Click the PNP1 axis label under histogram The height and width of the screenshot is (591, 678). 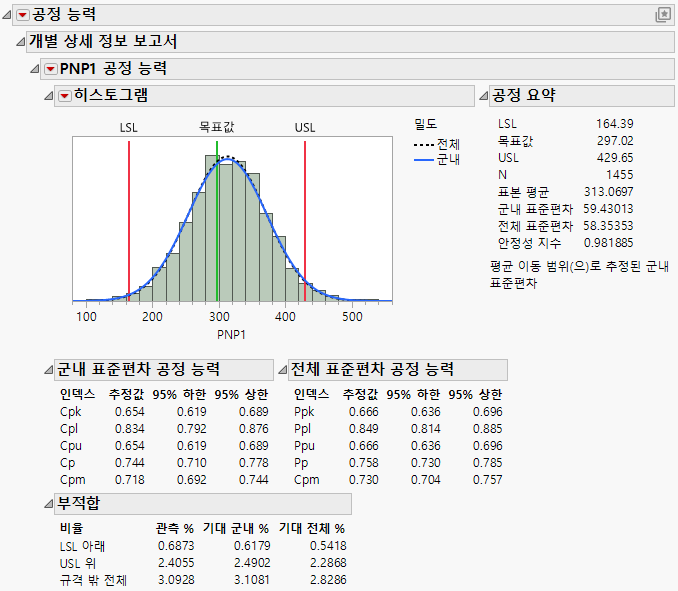pos(231,335)
